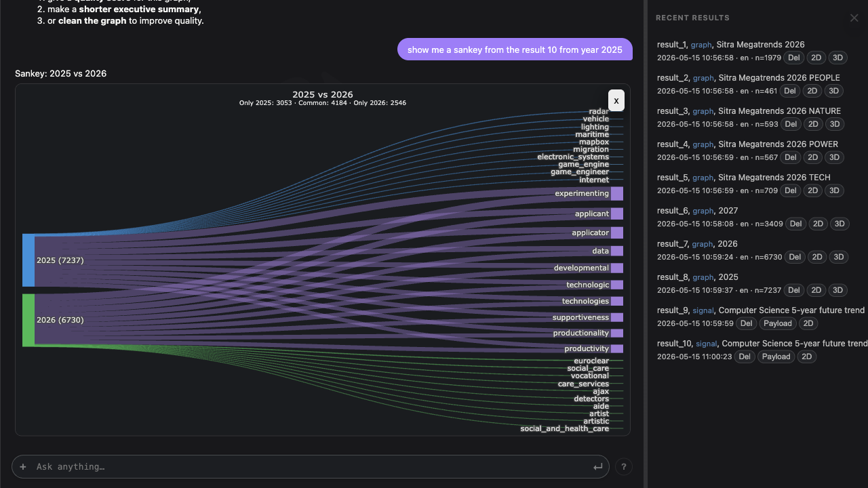The width and height of the screenshot is (868, 488).
Task: Click the sent Sankey request chat bubble
Action: (515, 49)
